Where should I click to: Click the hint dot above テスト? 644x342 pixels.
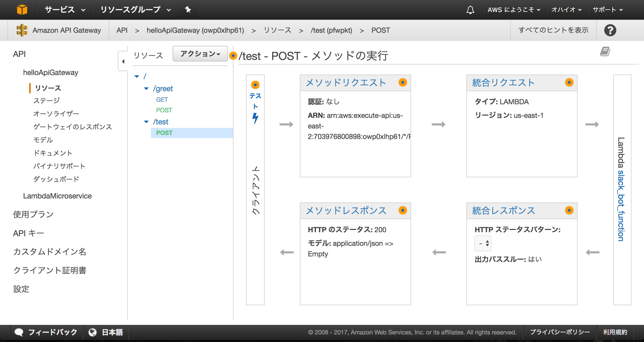255,85
